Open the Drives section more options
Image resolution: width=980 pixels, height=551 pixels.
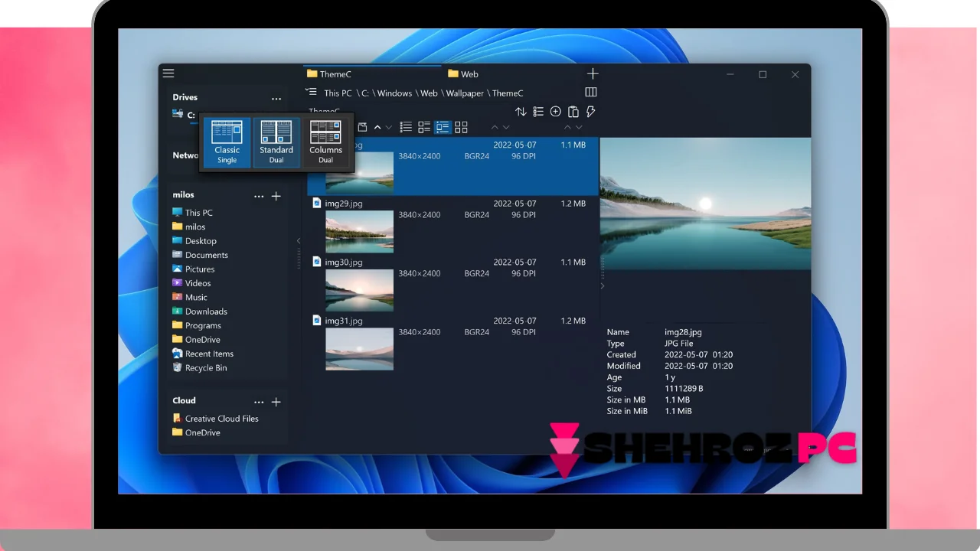pyautogui.click(x=276, y=99)
